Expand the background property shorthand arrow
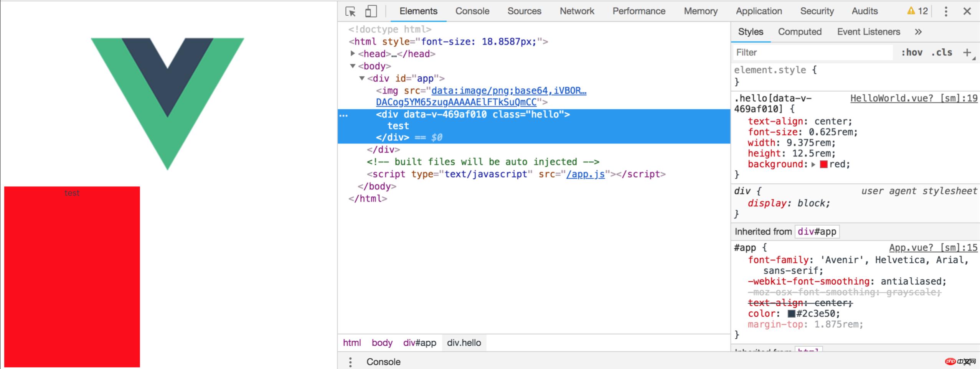Image resolution: width=980 pixels, height=369 pixels. point(813,165)
